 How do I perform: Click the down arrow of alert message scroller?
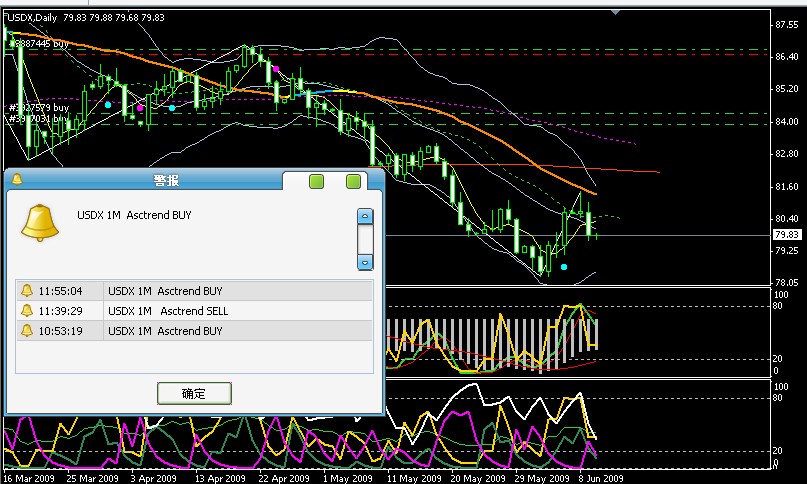[x=365, y=263]
